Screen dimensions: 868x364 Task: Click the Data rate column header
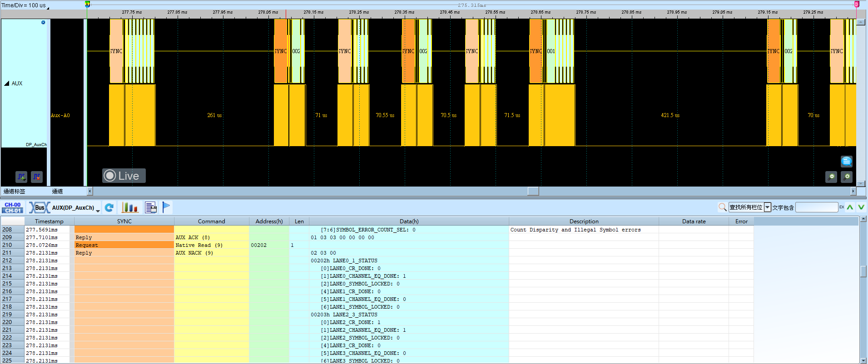pyautogui.click(x=694, y=221)
